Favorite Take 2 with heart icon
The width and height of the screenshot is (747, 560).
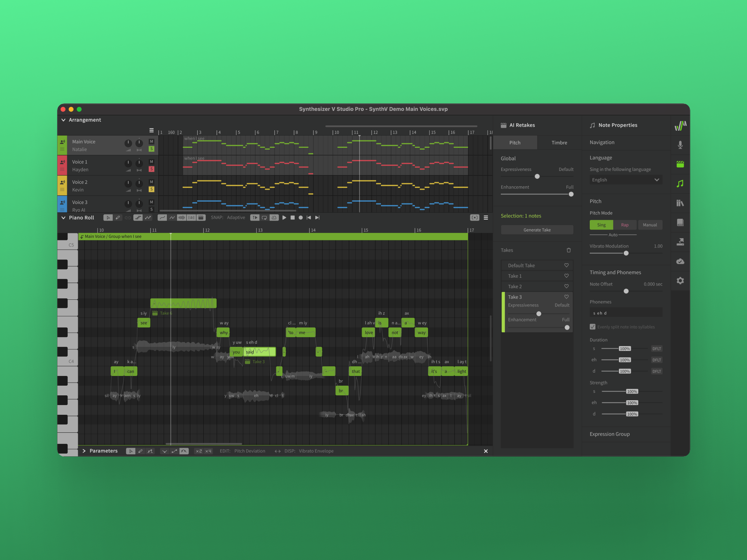coord(566,286)
